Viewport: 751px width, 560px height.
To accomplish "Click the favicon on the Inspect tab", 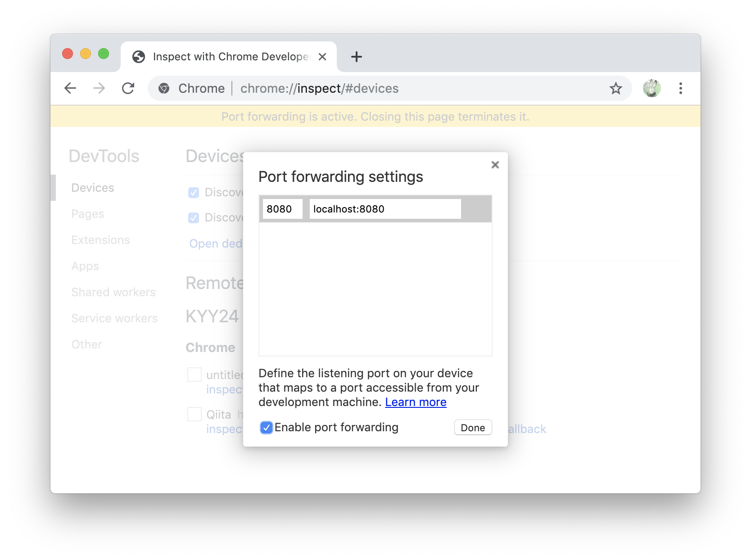I will click(138, 56).
